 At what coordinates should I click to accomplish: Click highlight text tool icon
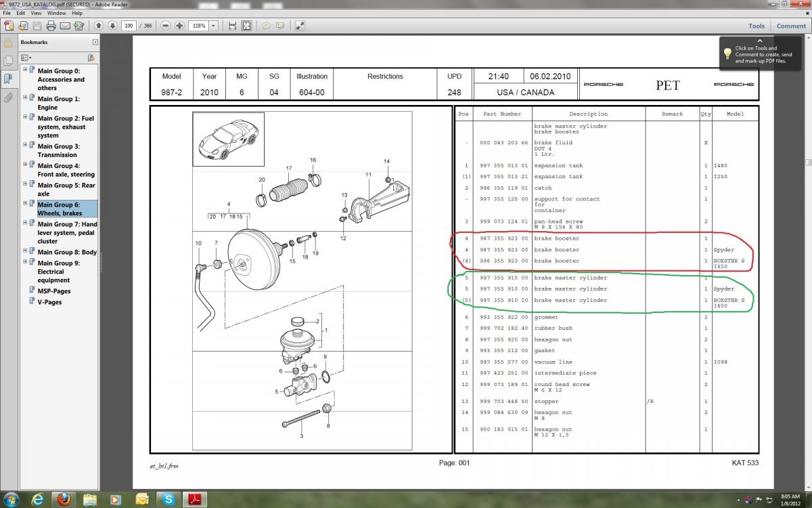pos(280,26)
